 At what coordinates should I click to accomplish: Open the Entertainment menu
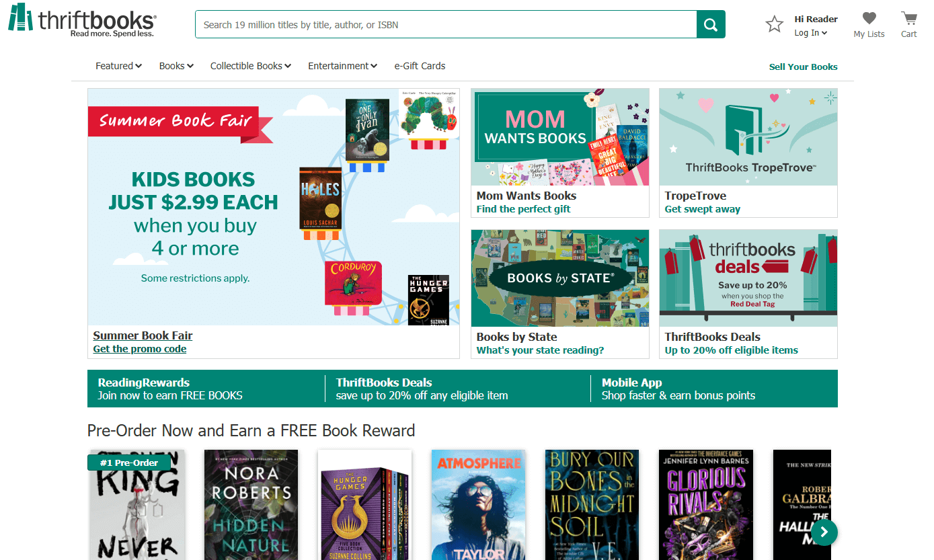click(x=342, y=66)
